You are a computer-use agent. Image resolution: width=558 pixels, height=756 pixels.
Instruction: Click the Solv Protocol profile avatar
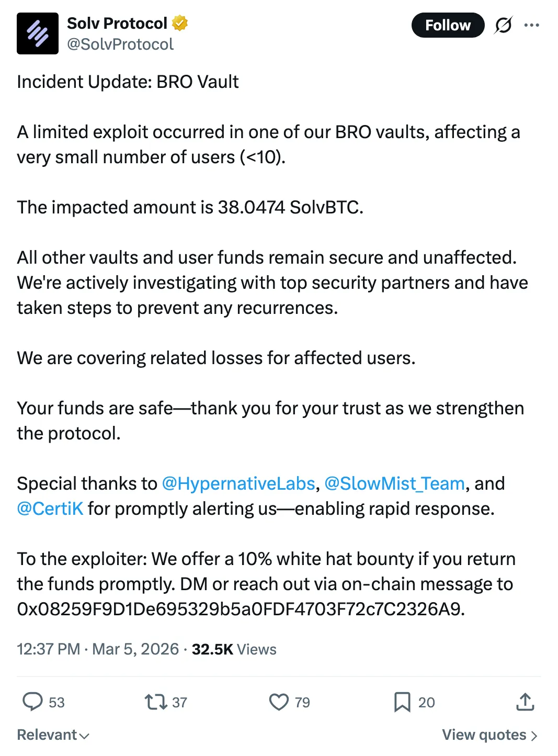(x=38, y=33)
